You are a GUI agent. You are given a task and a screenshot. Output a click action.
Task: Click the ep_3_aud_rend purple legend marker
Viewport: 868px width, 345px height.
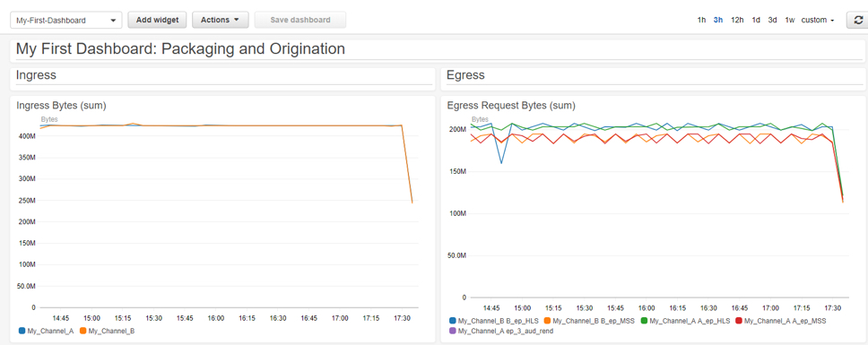pyautogui.click(x=453, y=332)
